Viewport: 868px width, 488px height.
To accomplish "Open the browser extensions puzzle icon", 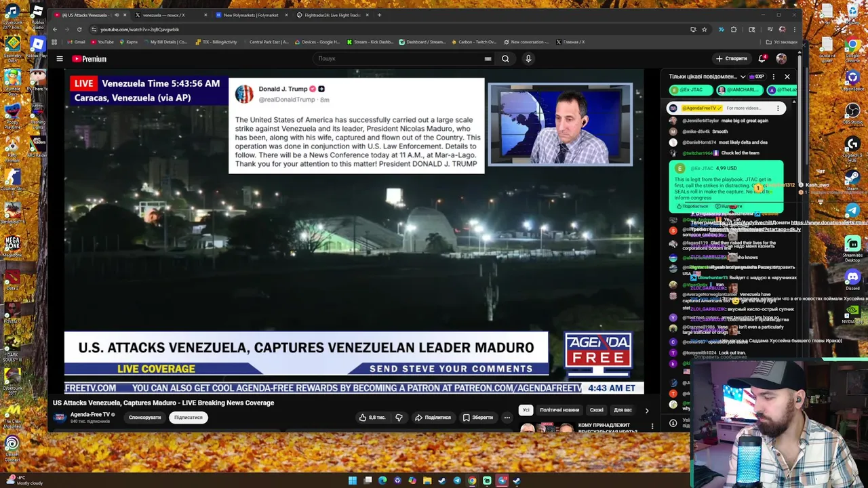I will (x=733, y=29).
